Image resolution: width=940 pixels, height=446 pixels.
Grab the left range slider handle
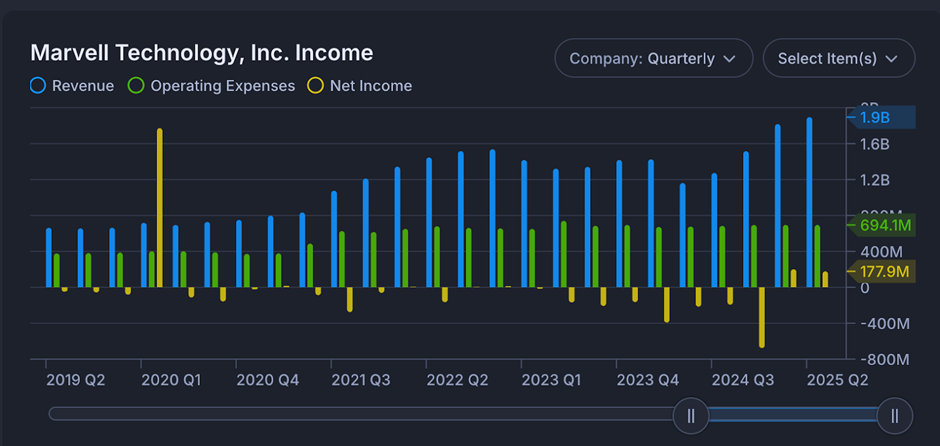click(691, 415)
